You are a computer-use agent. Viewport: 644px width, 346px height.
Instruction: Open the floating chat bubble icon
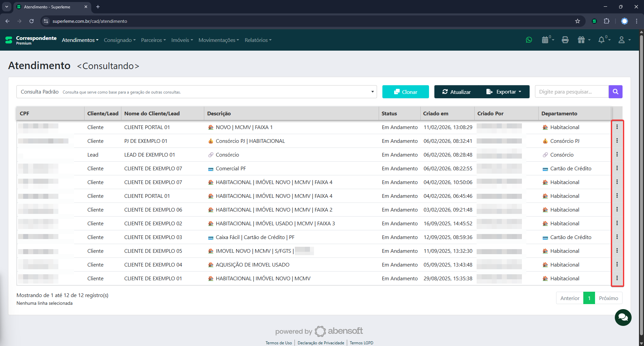coord(623,317)
